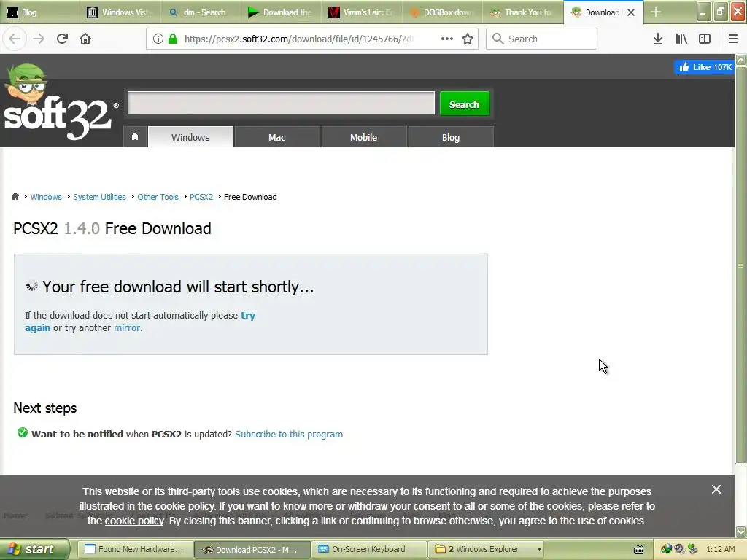Image resolution: width=747 pixels, height=560 pixels.
Task: Select the Mac category tab
Action: (x=276, y=137)
